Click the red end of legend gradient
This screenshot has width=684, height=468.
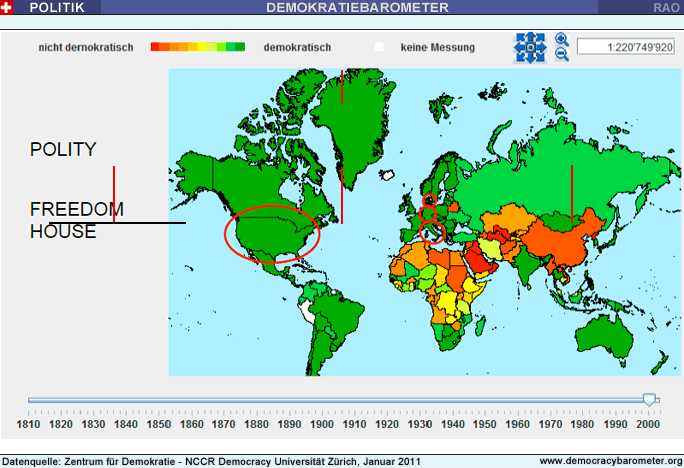pos(155,47)
